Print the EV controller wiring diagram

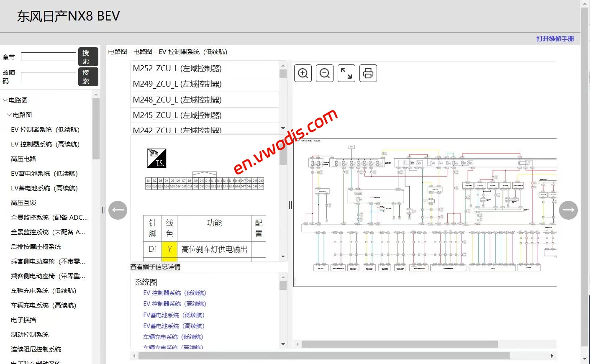(x=368, y=73)
